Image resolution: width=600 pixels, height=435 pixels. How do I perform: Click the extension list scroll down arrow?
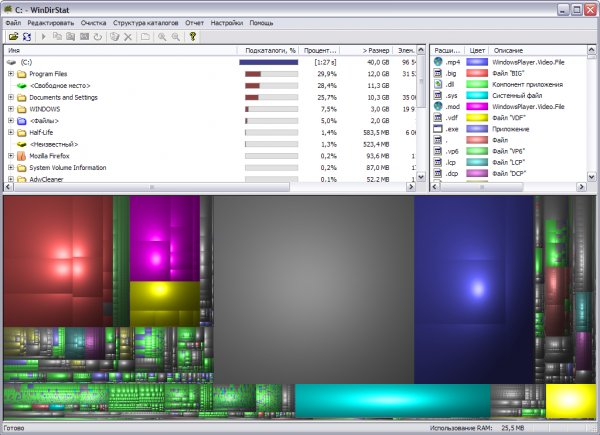[x=591, y=177]
